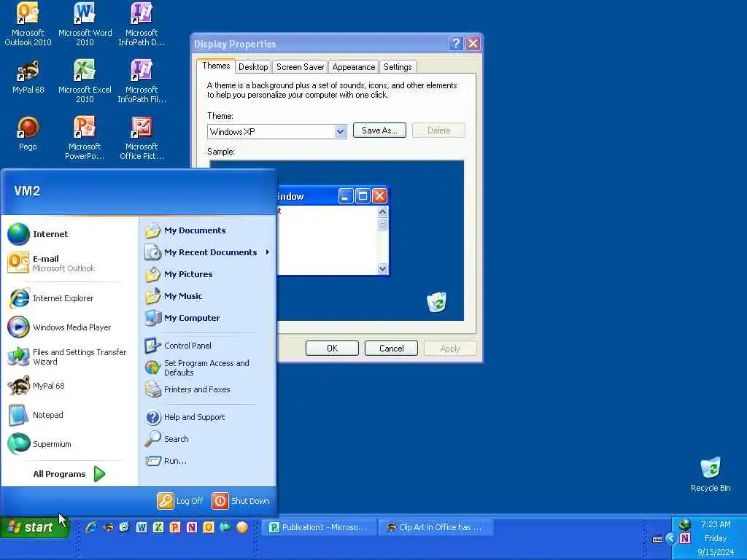Expand My Recent Documents submenu
This screenshot has height=560, width=747.
tap(209, 252)
